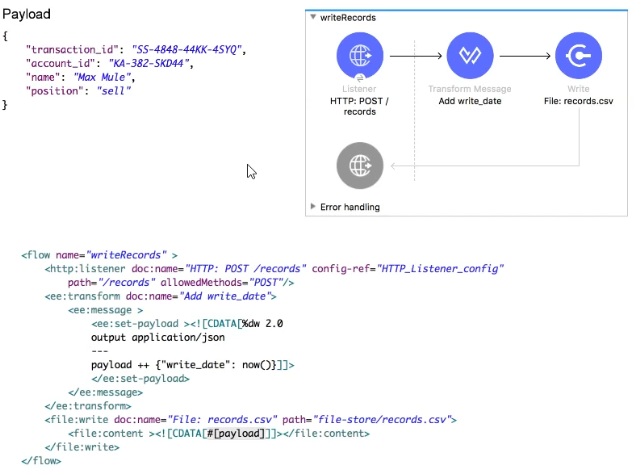Click the gray response globe icon
644x475 pixels.
360,165
